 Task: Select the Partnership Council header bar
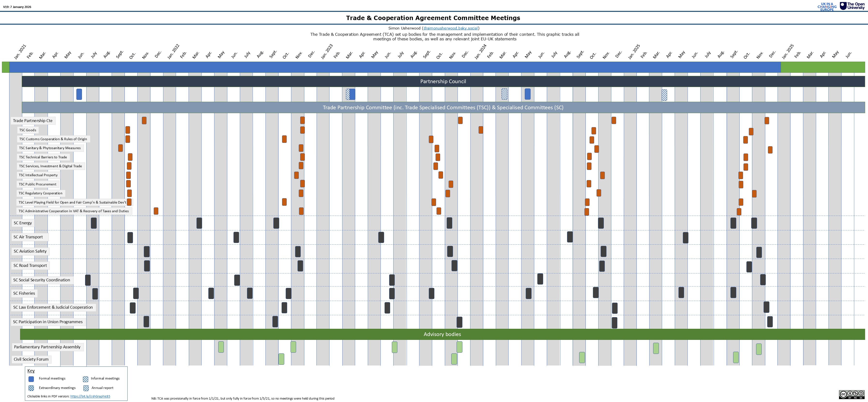tap(443, 81)
